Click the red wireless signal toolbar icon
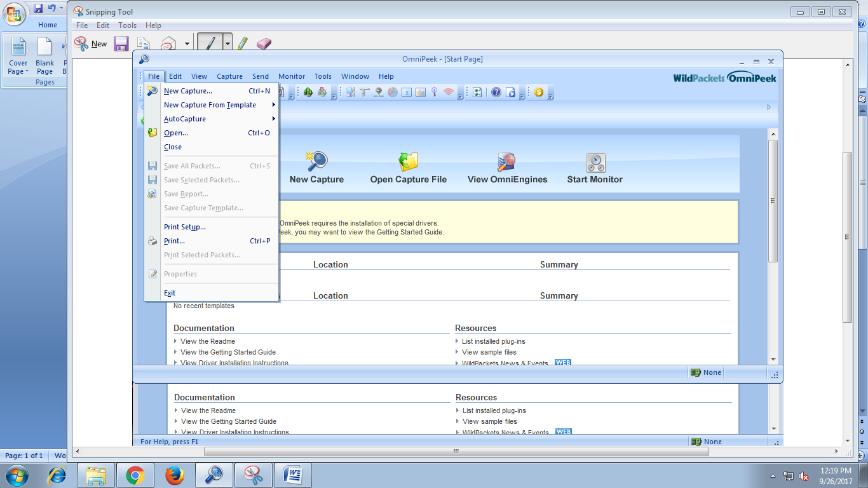This screenshot has height=488, width=868. tap(449, 92)
